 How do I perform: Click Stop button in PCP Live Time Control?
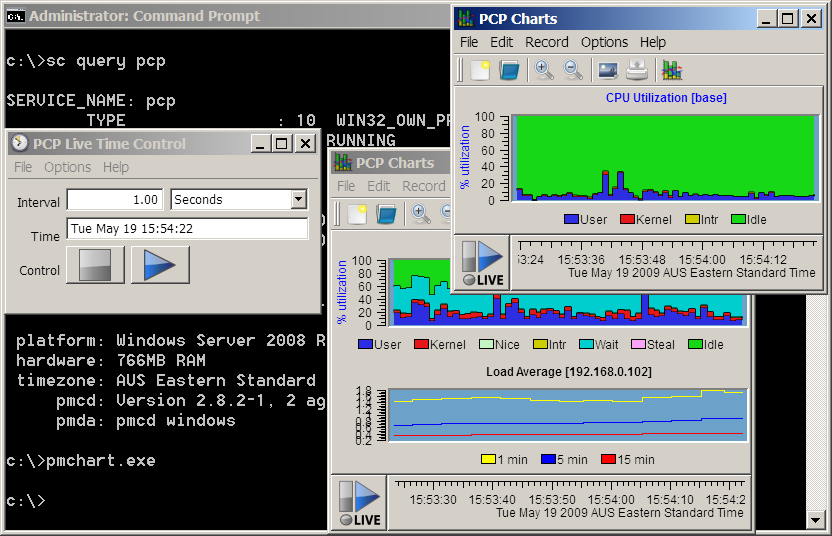click(x=95, y=265)
